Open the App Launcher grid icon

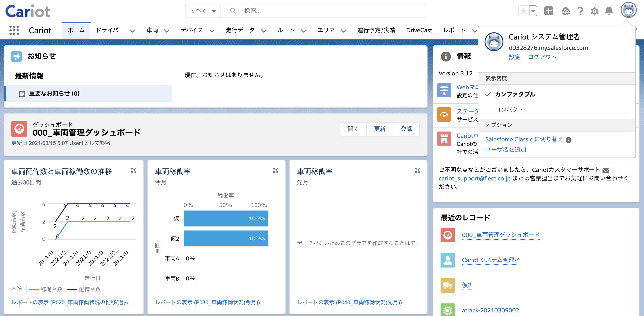[x=14, y=30]
